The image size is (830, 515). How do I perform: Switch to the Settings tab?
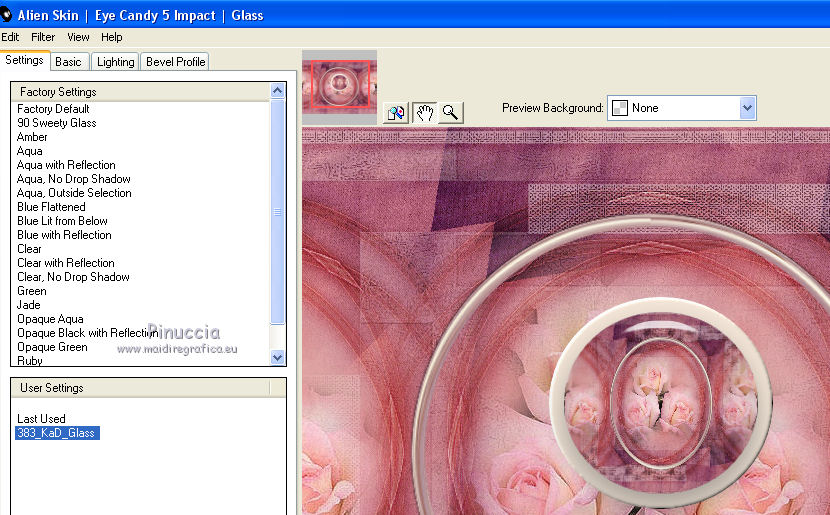(x=24, y=60)
